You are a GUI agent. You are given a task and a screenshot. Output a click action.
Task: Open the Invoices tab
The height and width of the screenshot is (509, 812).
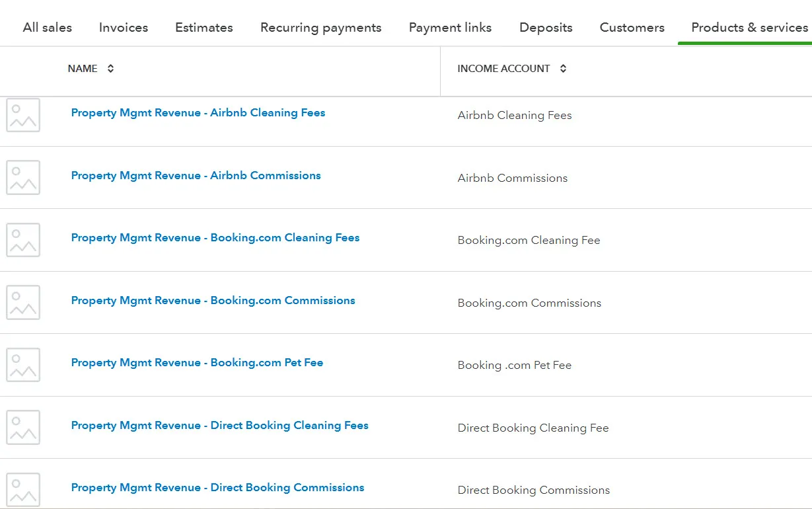point(124,28)
